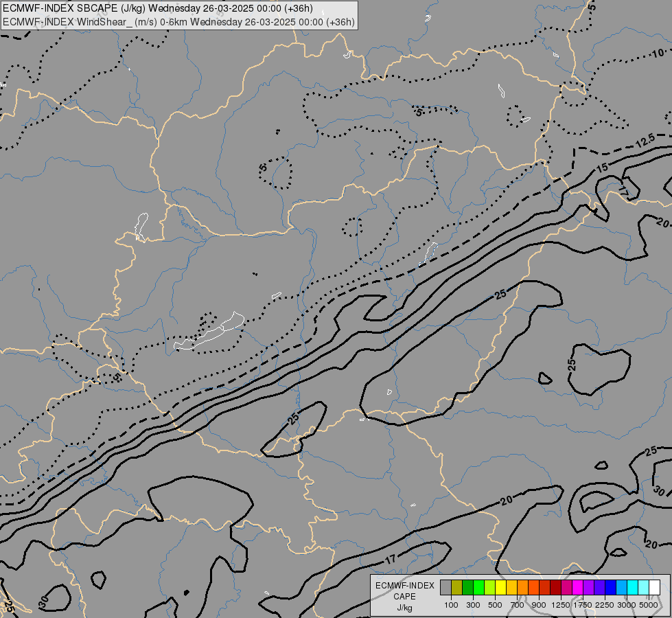The width and height of the screenshot is (672, 618).
Task: Select the white swatch ending the legend
Action: (655, 588)
